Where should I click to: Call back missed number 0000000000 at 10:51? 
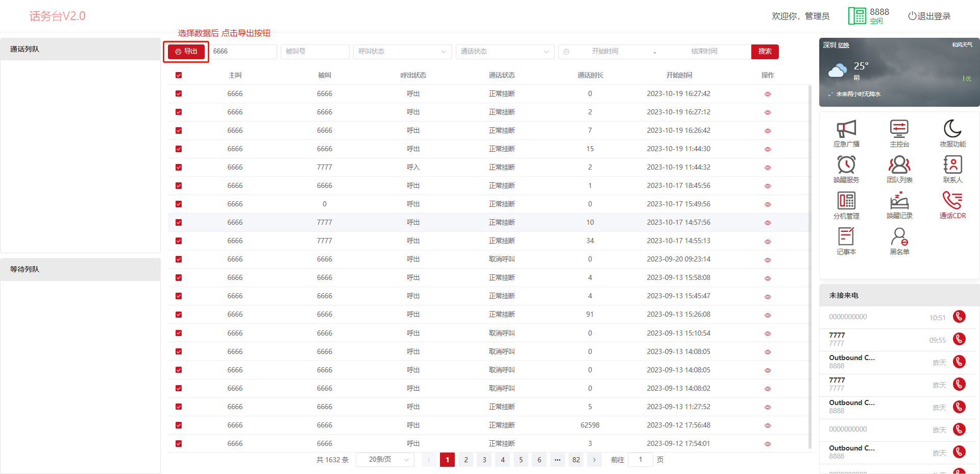959,317
